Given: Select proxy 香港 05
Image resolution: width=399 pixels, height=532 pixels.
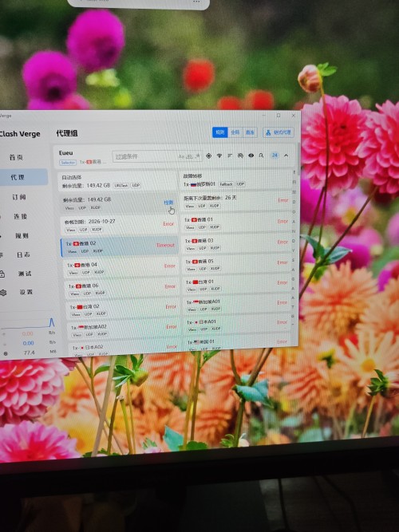Looking at the screenshot, I should (237, 265).
